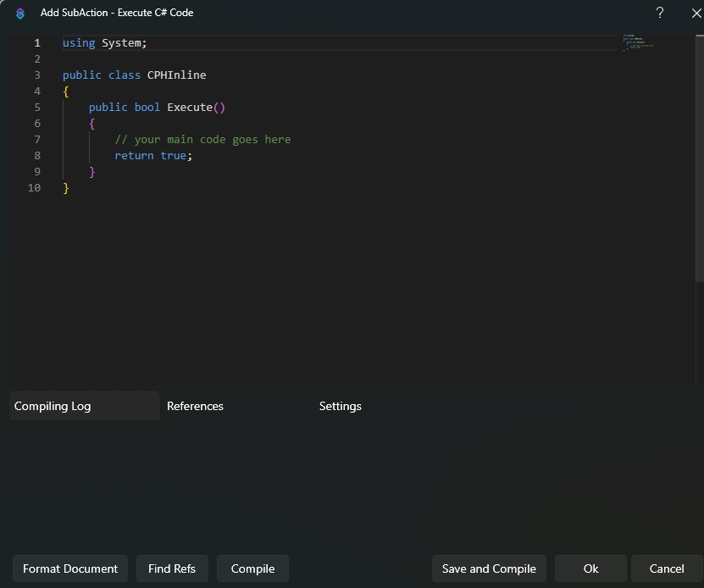Click the editor's vertical scrollbar
Image resolution: width=704 pixels, height=588 pixels.
[x=699, y=161]
